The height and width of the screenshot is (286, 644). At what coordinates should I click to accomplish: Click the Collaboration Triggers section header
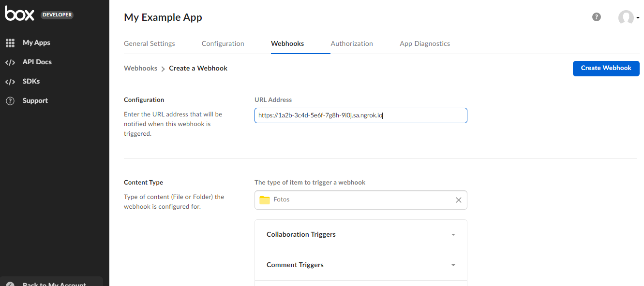361,235
